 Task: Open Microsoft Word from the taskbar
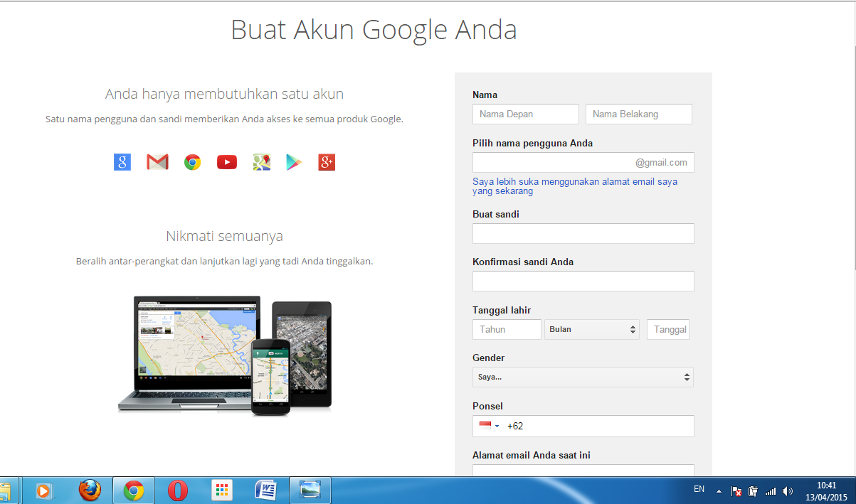266,490
